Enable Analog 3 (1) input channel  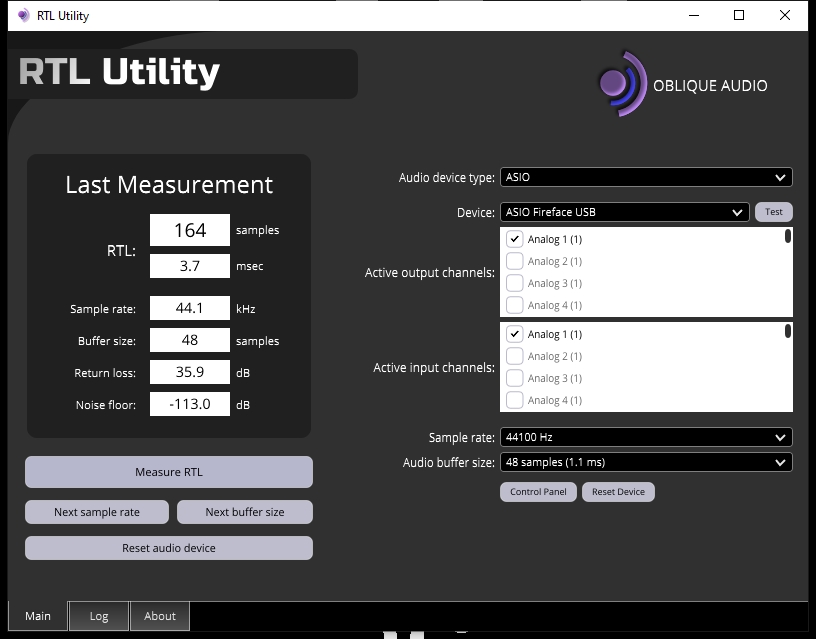[514, 378]
